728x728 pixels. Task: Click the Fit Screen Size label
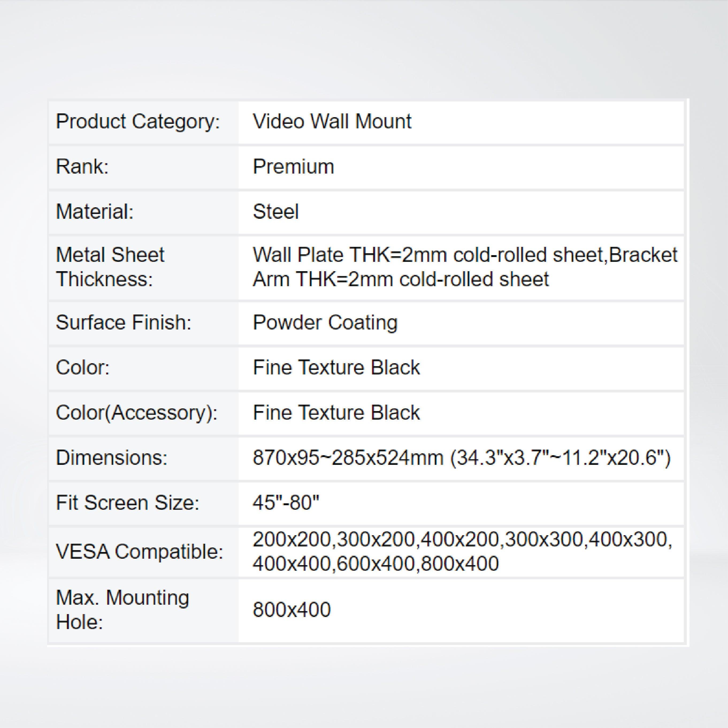(x=127, y=503)
